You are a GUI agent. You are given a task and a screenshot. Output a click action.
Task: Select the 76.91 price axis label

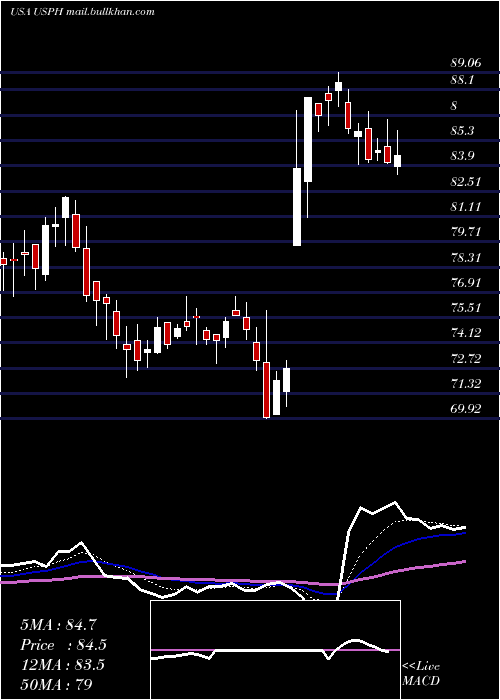click(466, 283)
